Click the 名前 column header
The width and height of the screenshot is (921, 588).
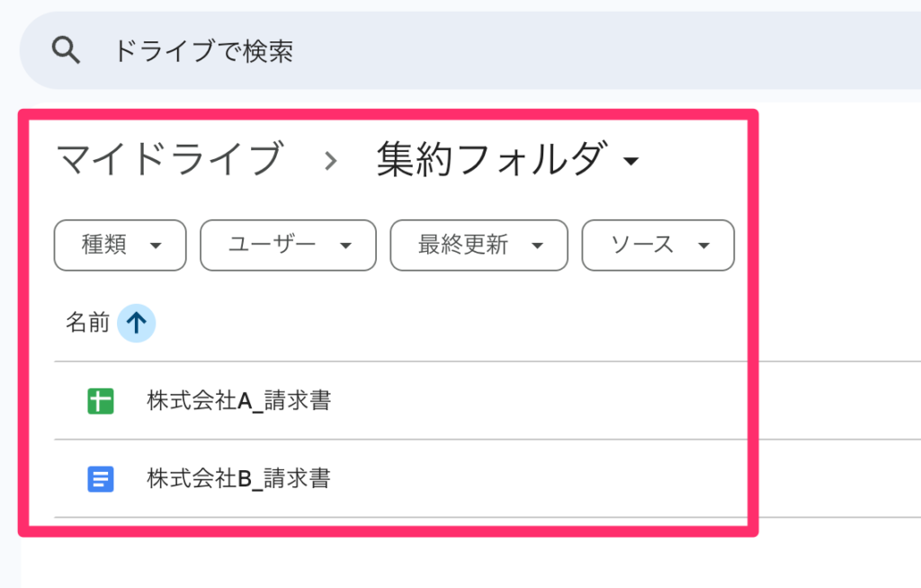(x=87, y=323)
